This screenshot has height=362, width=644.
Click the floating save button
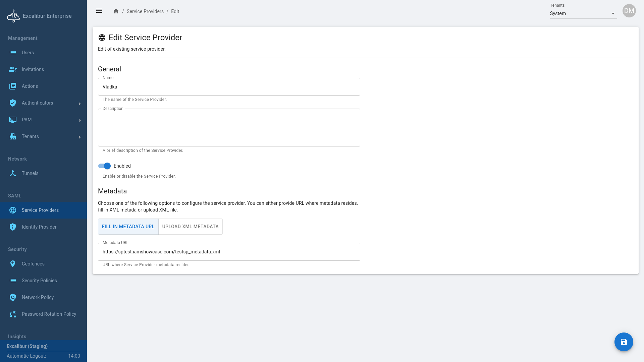coord(624,342)
